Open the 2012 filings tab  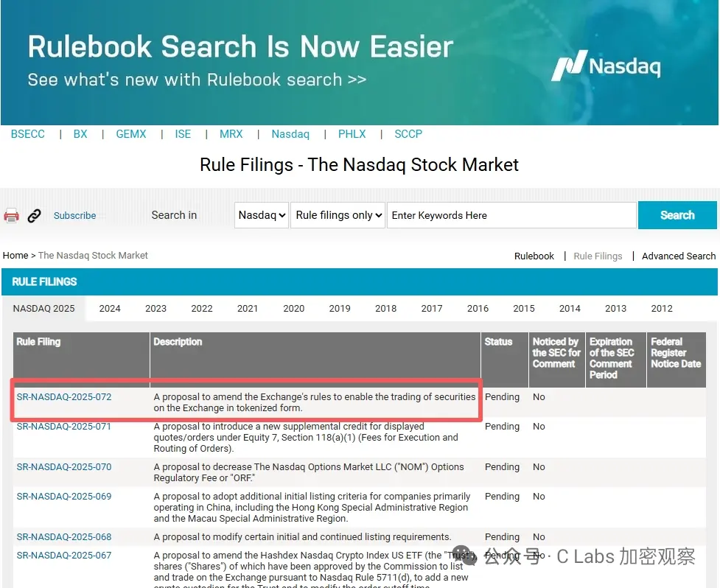(x=662, y=308)
